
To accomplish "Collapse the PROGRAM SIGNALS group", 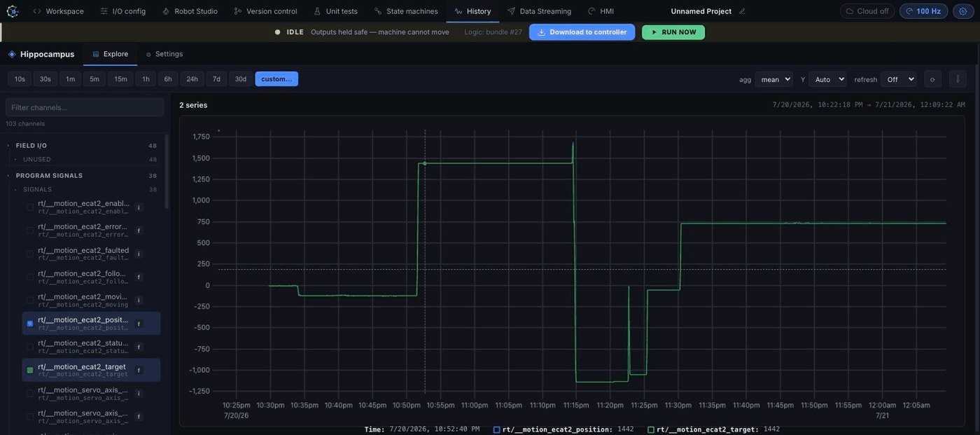I will tap(82, 176).
